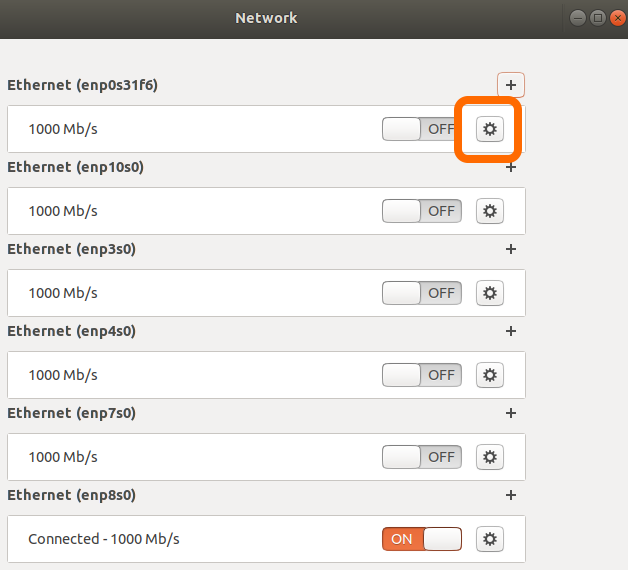This screenshot has width=628, height=570.
Task: Add connection profile to enp0s31f6 with plus
Action: click(x=511, y=85)
